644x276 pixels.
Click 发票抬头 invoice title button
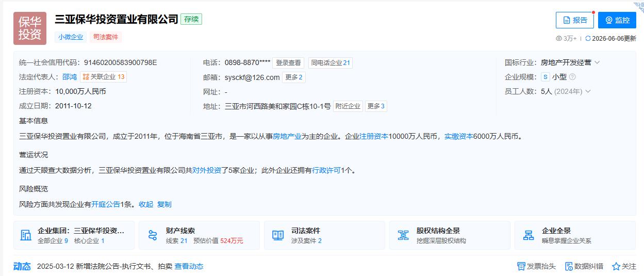[x=536, y=266]
